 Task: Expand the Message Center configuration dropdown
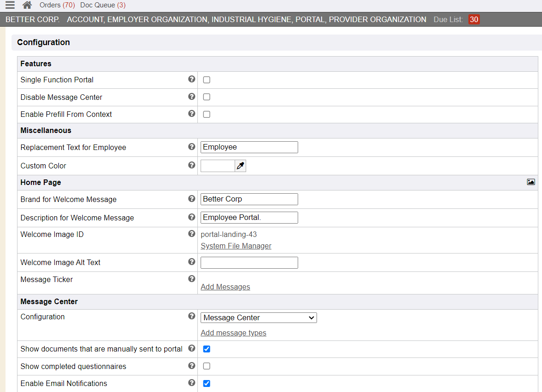tap(259, 317)
